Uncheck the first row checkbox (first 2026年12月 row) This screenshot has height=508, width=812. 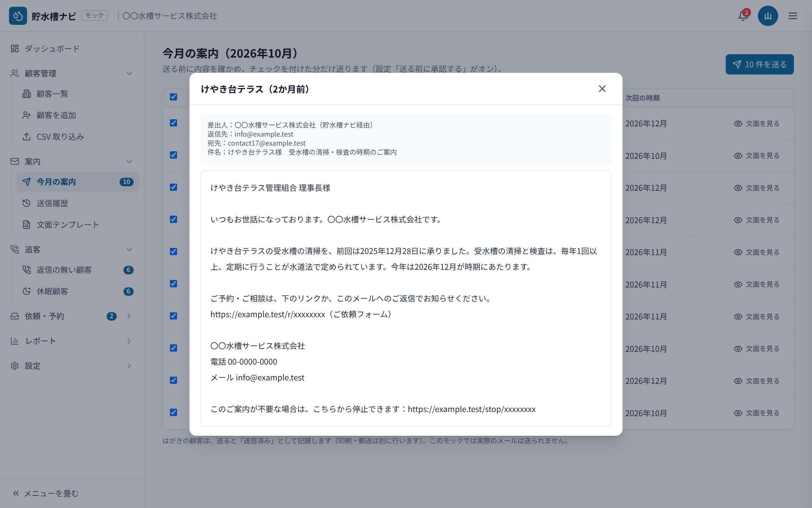pos(173,123)
